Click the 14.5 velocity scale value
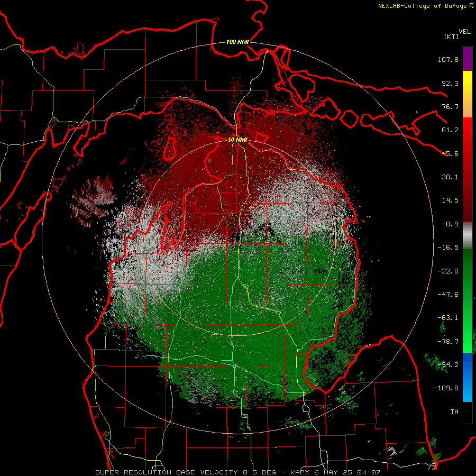 pos(450,200)
